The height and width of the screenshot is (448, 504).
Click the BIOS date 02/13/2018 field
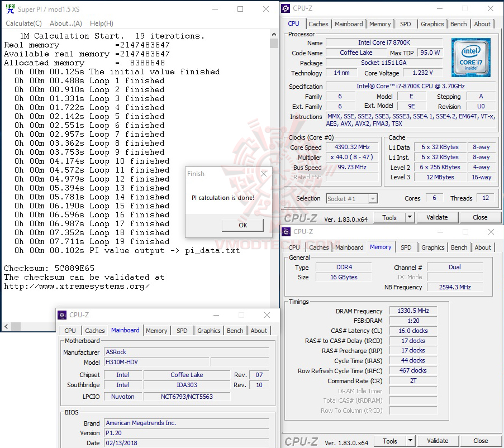[187, 443]
